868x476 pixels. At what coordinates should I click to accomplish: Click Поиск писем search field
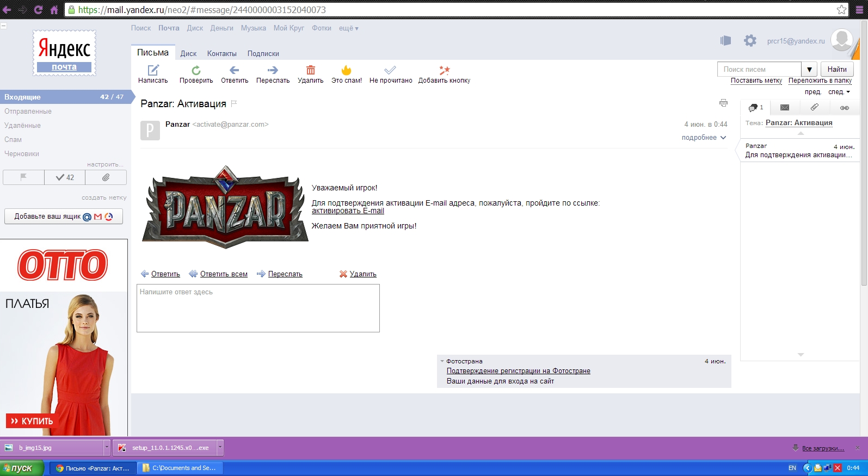click(x=759, y=69)
